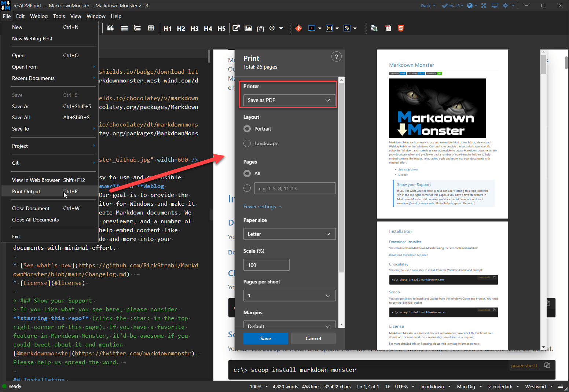Open the emoji dropdown arrow in toolbar

click(281, 28)
